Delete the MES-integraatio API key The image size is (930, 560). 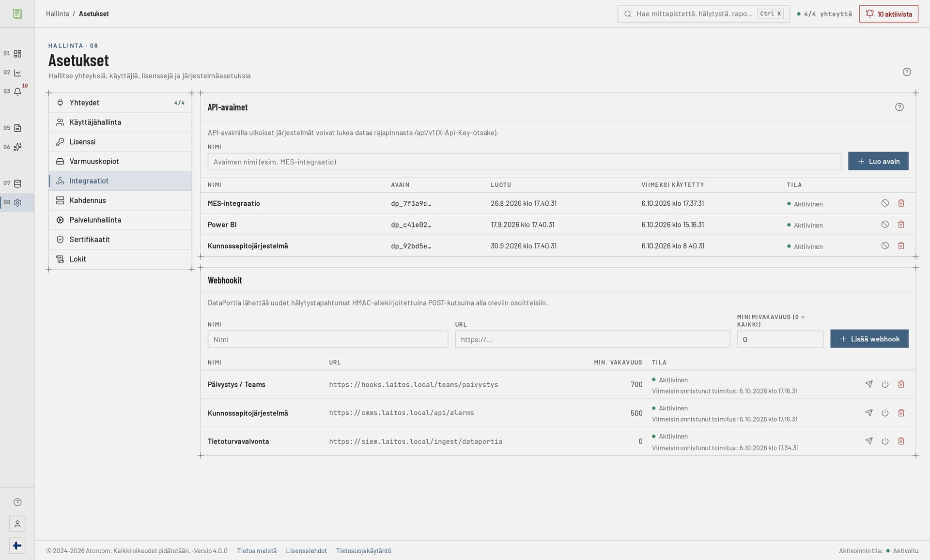tap(901, 203)
